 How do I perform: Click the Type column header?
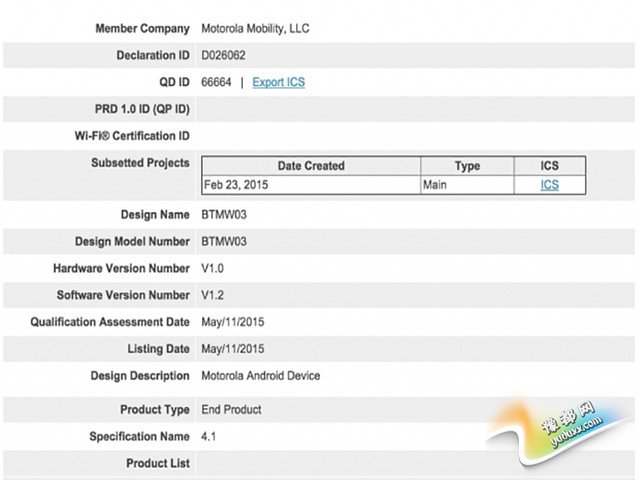click(467, 166)
